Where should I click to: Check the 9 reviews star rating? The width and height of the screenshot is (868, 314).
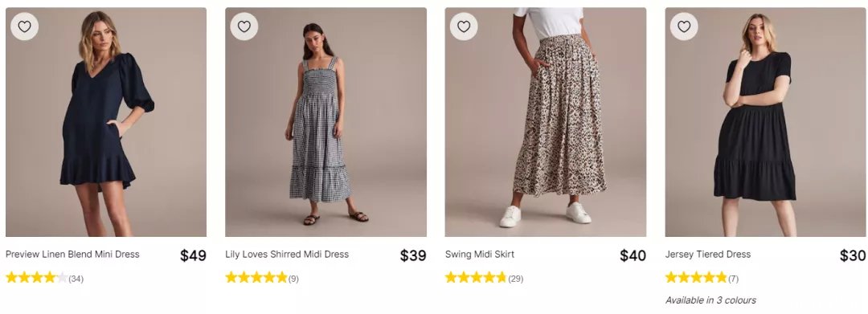pyautogui.click(x=262, y=278)
